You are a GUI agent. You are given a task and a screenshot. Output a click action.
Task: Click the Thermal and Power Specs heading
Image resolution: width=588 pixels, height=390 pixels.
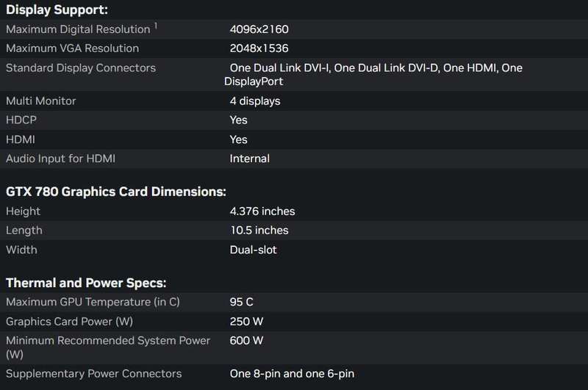tap(86, 283)
